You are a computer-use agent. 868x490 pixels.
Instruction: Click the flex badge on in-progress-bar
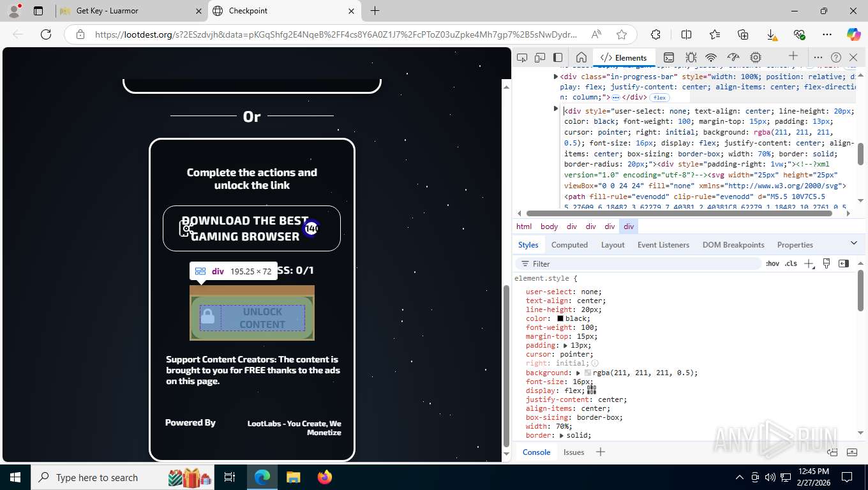tap(659, 98)
